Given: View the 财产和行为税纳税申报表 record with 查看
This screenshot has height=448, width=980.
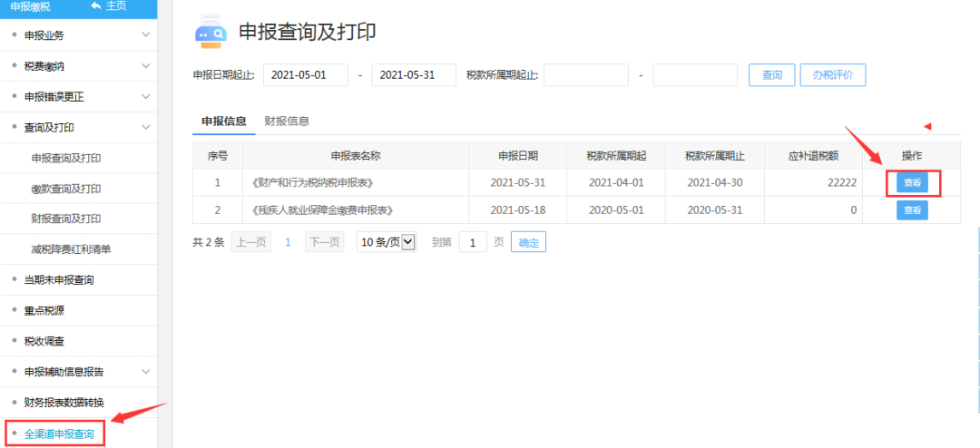Looking at the screenshot, I should 913,183.
